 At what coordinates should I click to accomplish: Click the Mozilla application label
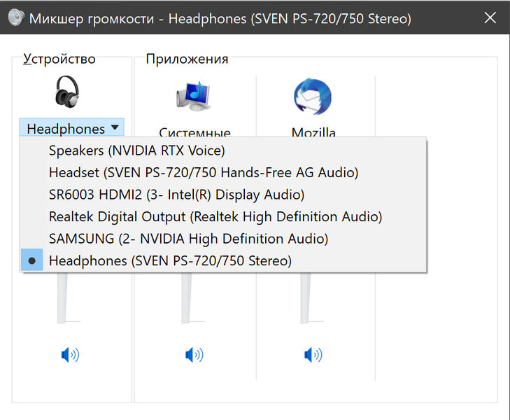[x=313, y=132]
